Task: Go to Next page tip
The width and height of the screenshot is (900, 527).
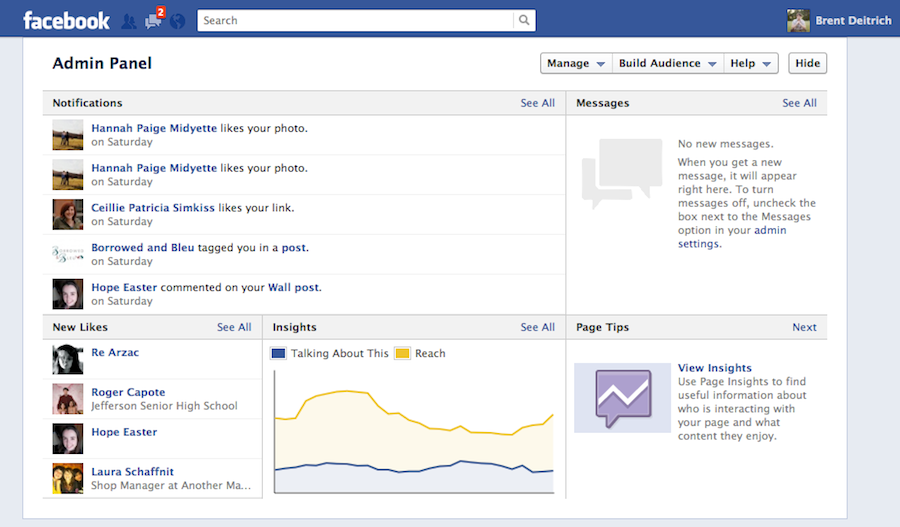Action: [804, 327]
